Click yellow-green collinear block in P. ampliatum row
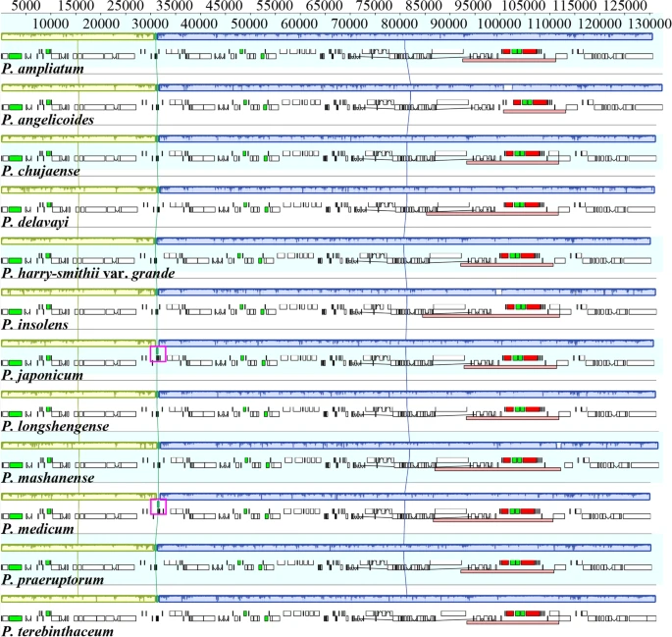The height and width of the screenshot is (637, 672). pos(78,35)
